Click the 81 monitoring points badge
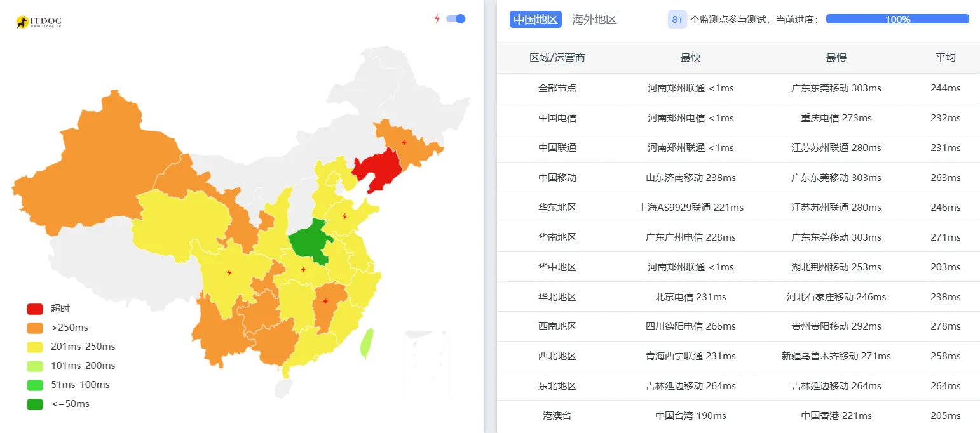Viewport: 980px width, 433px height. 677,19
